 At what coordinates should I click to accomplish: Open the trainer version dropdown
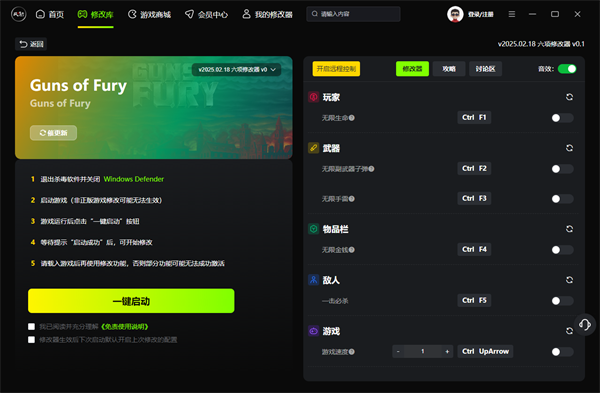[x=236, y=70]
